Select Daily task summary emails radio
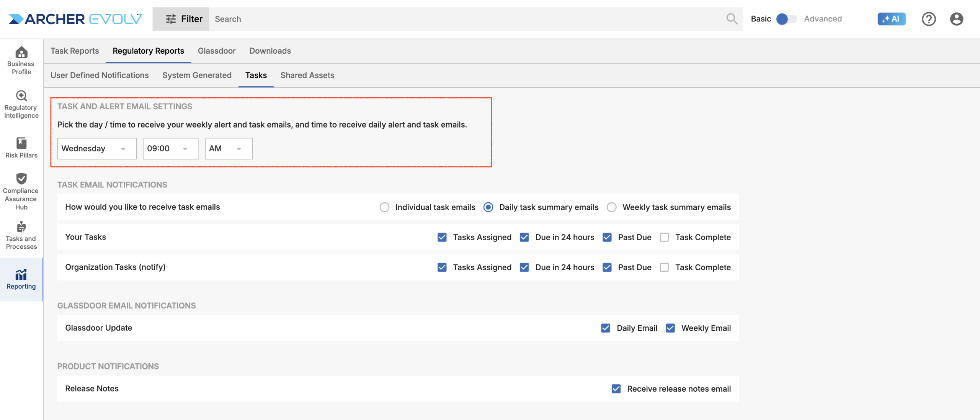This screenshot has height=420, width=980. coord(488,207)
